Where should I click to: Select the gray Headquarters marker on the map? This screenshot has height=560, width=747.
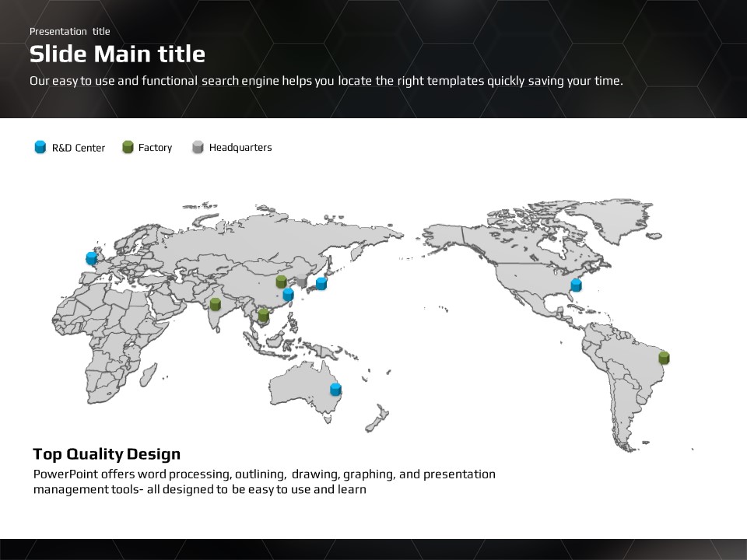click(302, 282)
